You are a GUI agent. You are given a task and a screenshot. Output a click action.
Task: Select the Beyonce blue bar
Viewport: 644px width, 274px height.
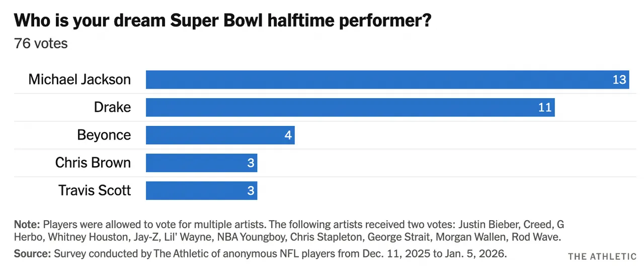tap(220, 135)
